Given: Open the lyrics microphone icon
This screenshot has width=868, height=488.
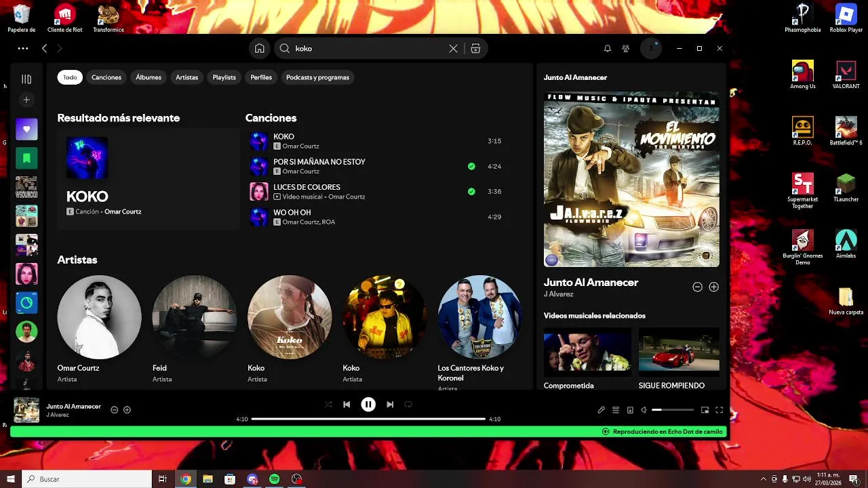Looking at the screenshot, I should [x=601, y=410].
